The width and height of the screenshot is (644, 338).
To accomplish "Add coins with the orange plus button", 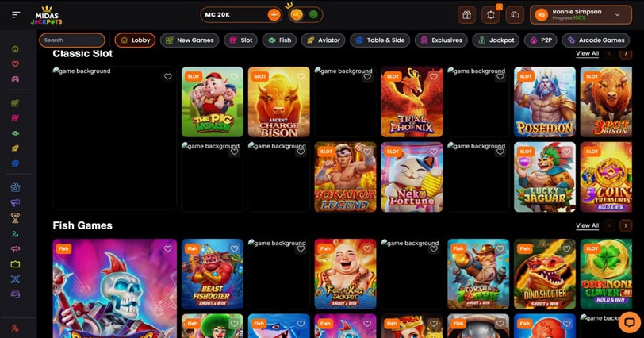I will pyautogui.click(x=274, y=15).
